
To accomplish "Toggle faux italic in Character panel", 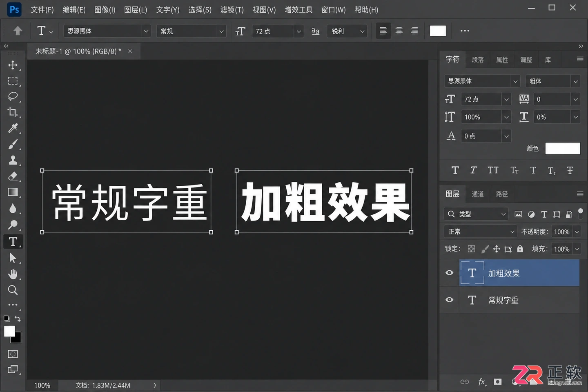I will point(474,170).
